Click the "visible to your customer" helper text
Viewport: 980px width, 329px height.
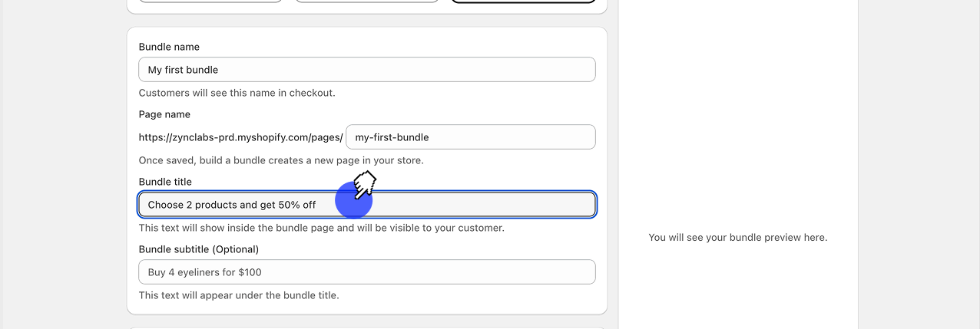[321, 228]
